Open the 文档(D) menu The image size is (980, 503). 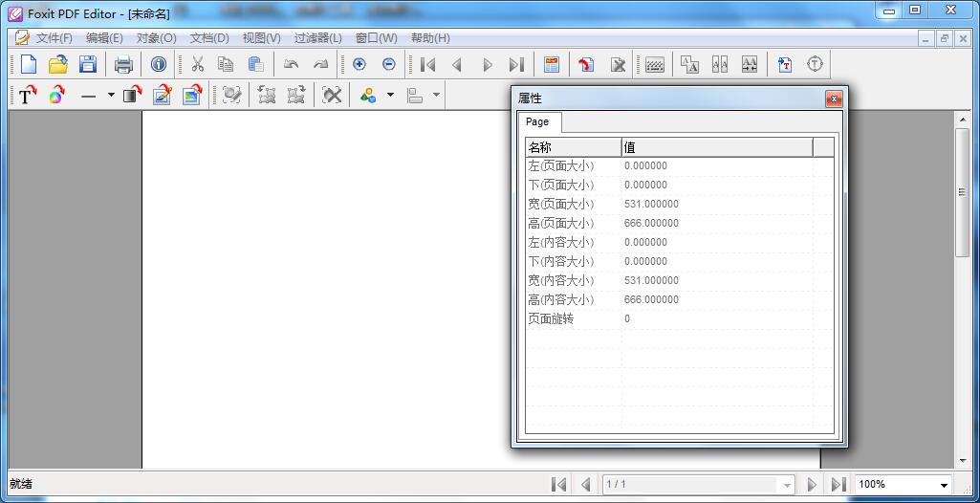(x=209, y=38)
